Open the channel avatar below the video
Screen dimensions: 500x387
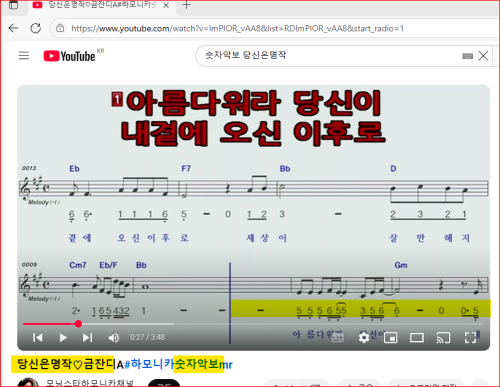point(28,383)
